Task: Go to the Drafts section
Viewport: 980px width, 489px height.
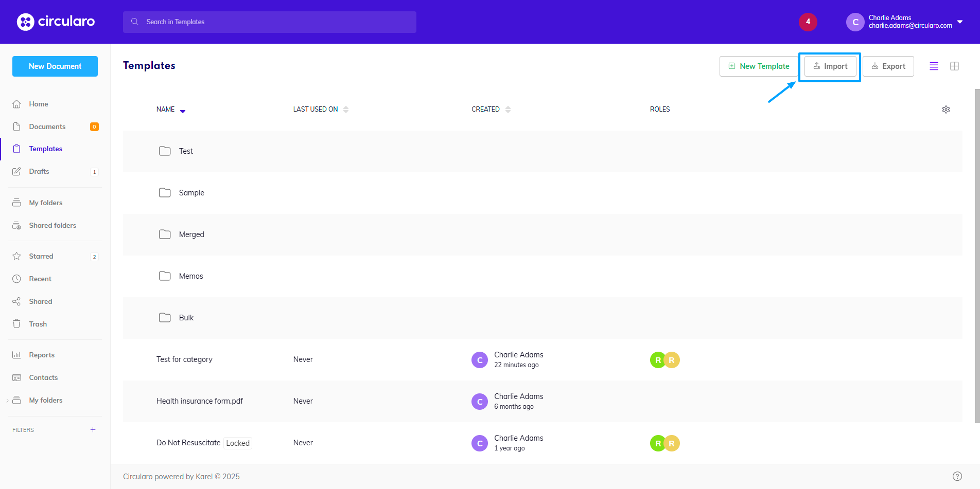Action: point(39,171)
